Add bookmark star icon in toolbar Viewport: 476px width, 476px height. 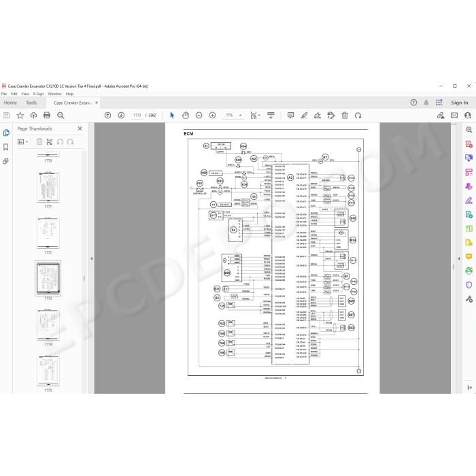pos(20,116)
